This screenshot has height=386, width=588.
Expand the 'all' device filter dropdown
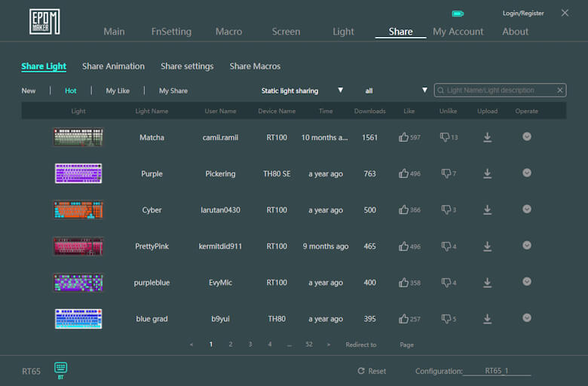(396, 90)
